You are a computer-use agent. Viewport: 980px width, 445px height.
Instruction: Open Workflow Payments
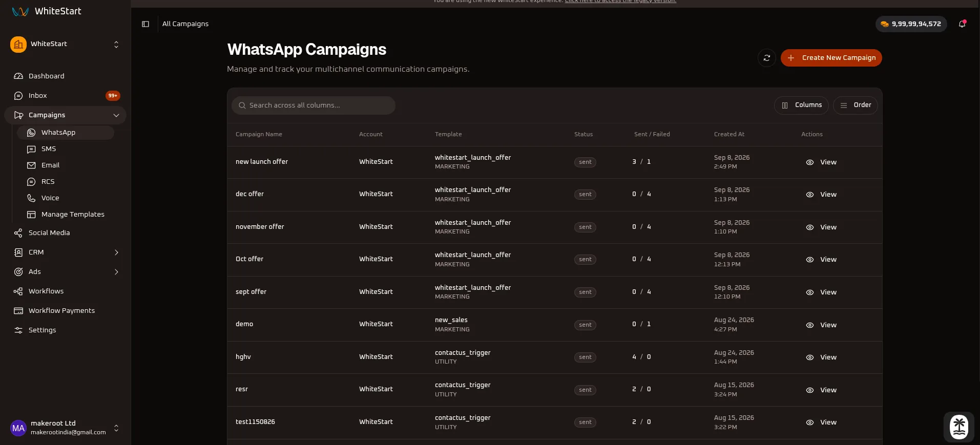[x=65, y=310]
